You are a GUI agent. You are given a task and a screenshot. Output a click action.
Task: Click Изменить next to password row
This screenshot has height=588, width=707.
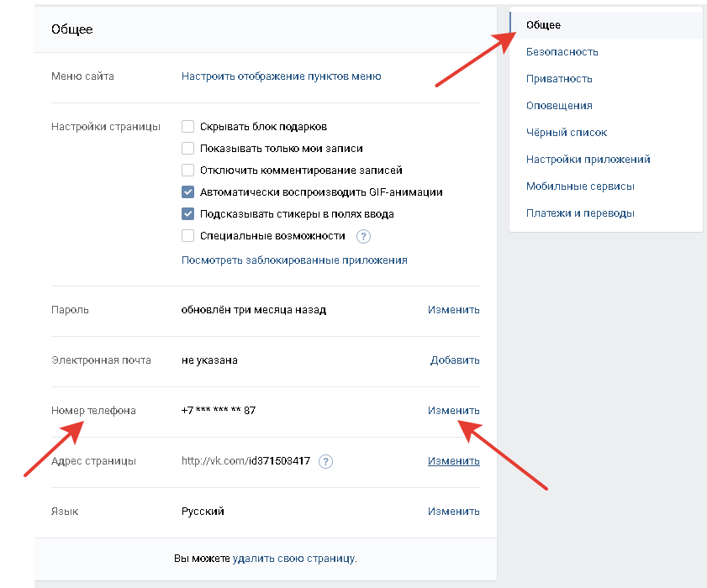(x=453, y=310)
